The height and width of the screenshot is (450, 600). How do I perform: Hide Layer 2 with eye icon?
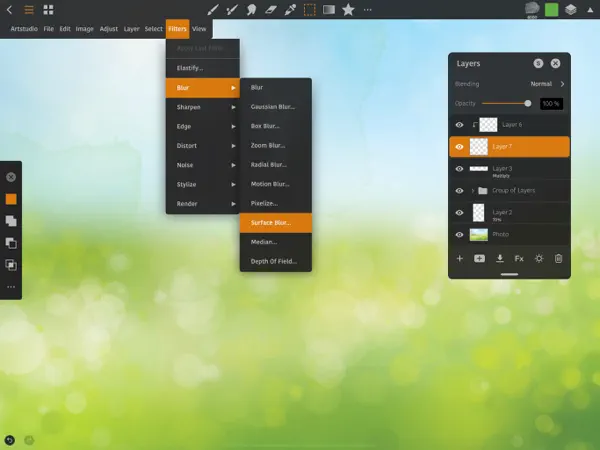[x=459, y=213]
